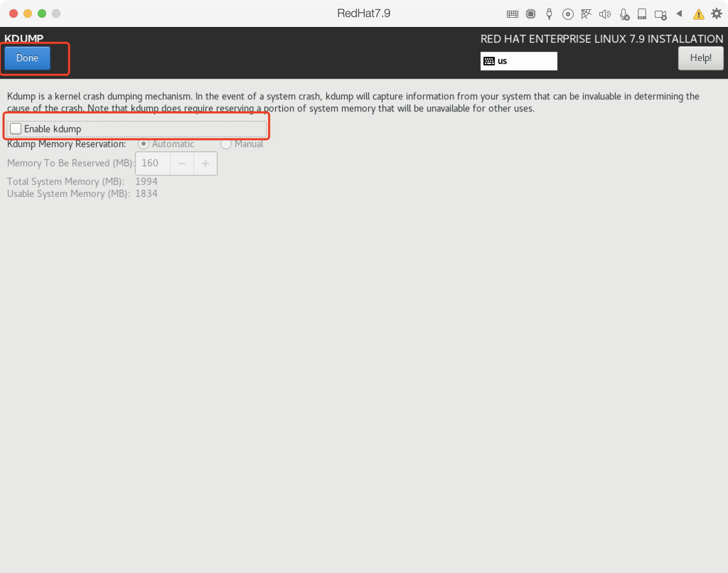Click the speaker sound icon
The height and width of the screenshot is (573, 728).
[605, 14]
